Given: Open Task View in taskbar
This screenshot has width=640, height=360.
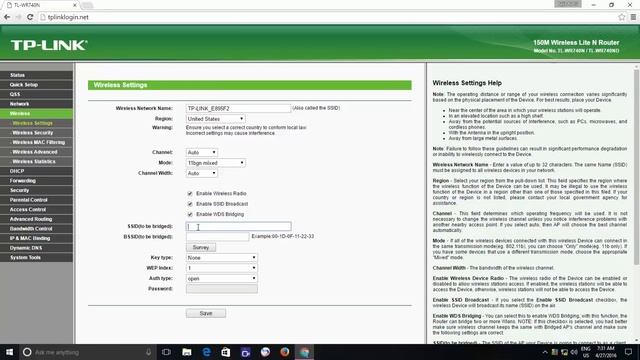Looking at the screenshot, I should point(166,352).
